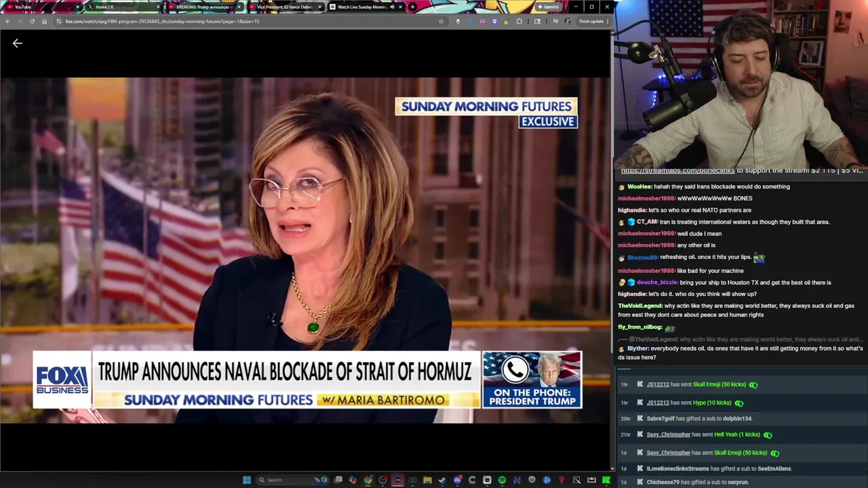The width and height of the screenshot is (868, 488).
Task: Click the Fox player back arrow
Action: [18, 43]
